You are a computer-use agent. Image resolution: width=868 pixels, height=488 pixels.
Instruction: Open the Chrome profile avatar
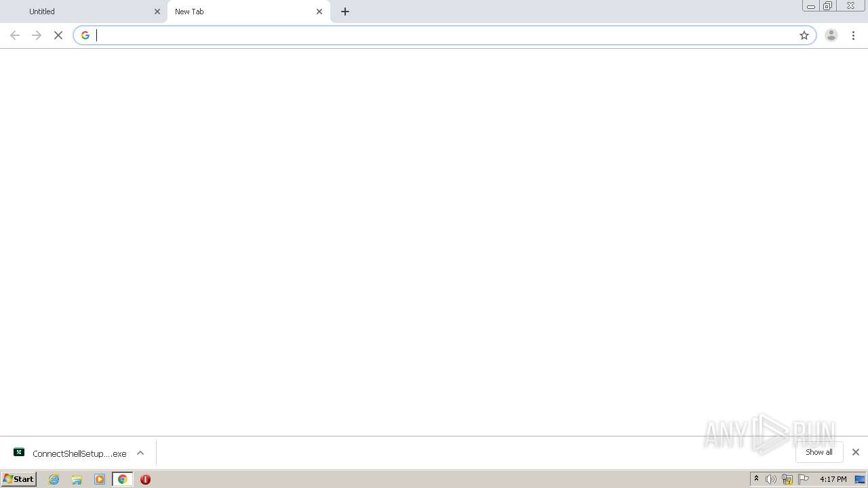coord(831,35)
